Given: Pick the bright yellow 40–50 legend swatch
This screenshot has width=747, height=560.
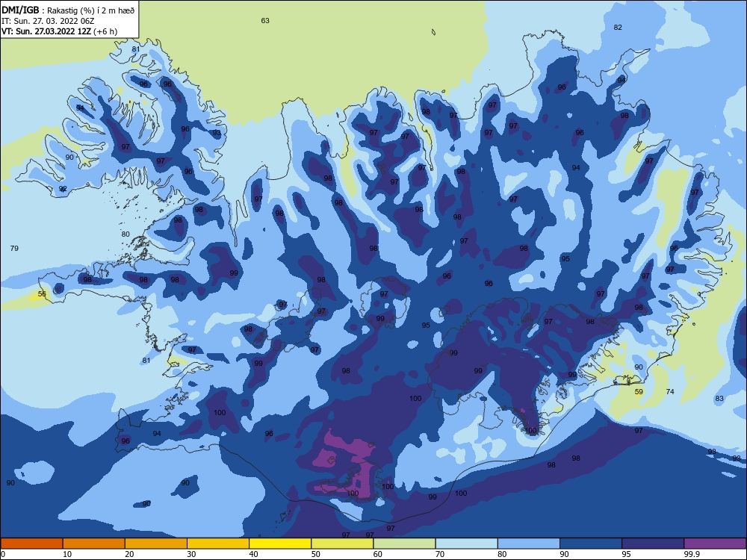Looking at the screenshot, I should point(280,544).
